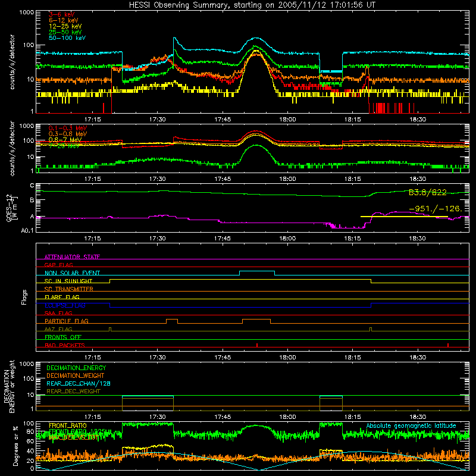Image resolution: width=476 pixels, height=476 pixels.
Task: Click the 'GAP_FLAG' label
Action: (58, 265)
